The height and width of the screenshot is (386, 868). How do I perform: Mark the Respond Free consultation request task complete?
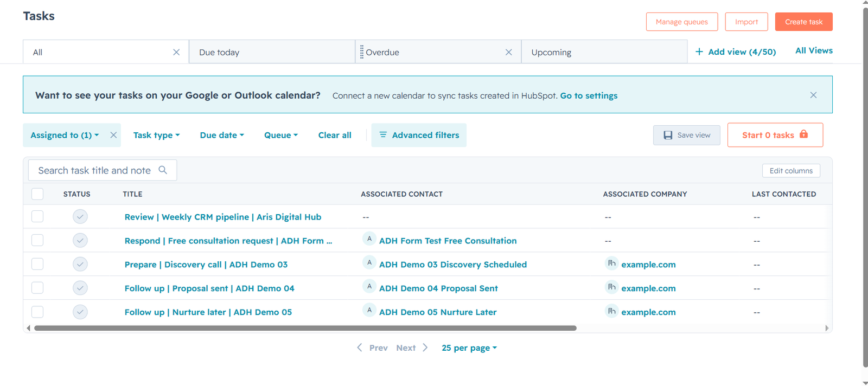[80, 241]
